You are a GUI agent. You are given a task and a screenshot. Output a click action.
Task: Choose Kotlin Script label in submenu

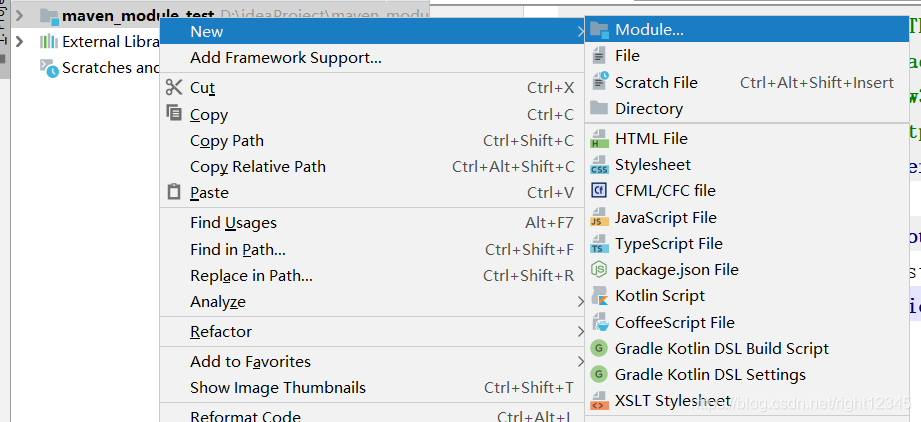pos(660,296)
